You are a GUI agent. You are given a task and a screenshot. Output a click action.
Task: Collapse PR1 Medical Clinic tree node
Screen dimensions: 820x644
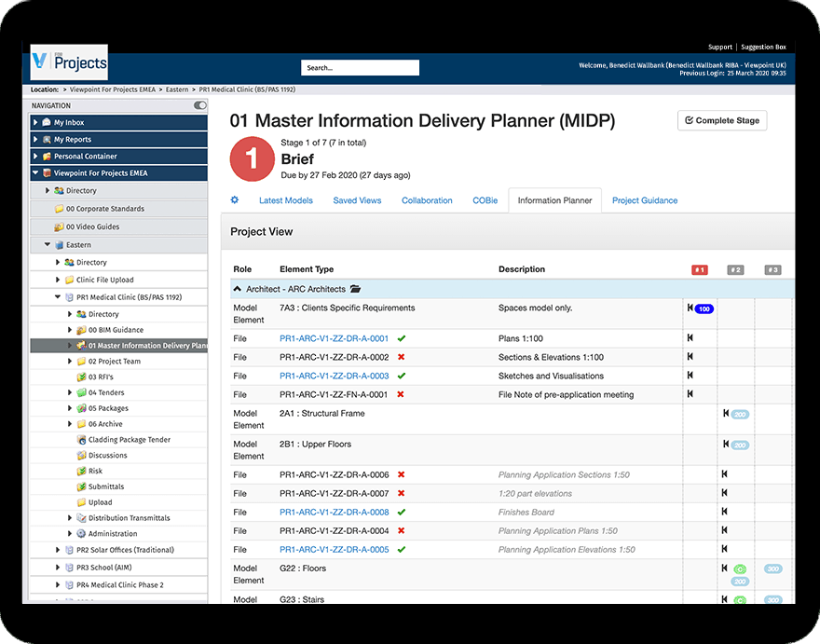click(x=58, y=296)
